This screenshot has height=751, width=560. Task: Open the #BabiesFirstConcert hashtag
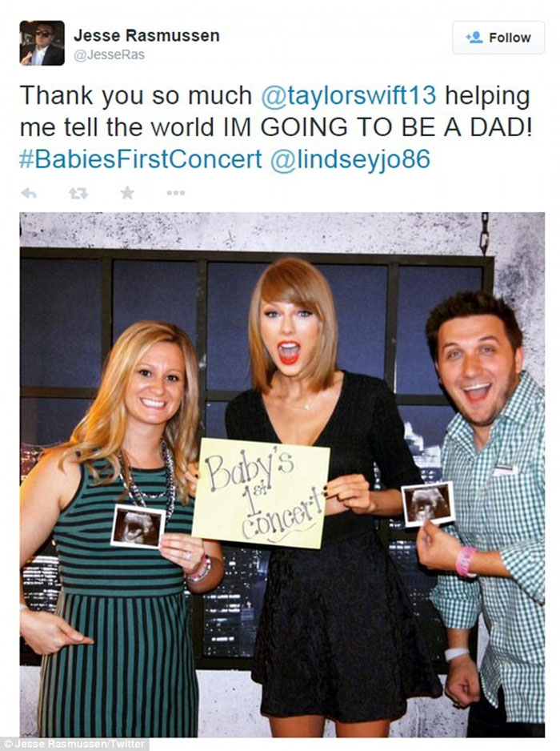(141, 159)
